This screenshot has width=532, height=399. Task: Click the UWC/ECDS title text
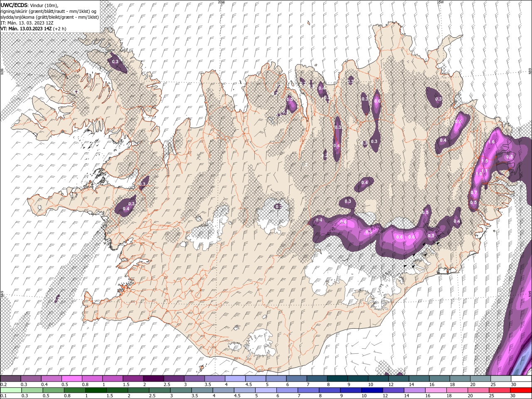14,5
